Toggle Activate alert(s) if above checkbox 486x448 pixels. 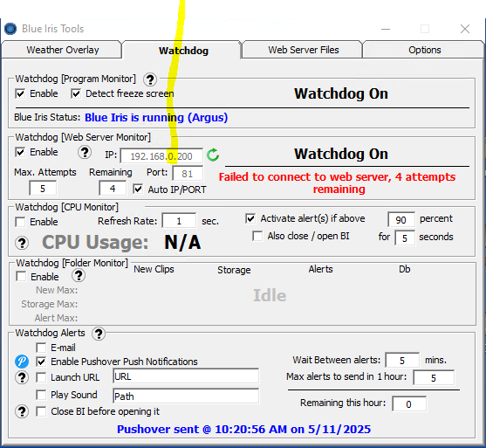(x=250, y=218)
